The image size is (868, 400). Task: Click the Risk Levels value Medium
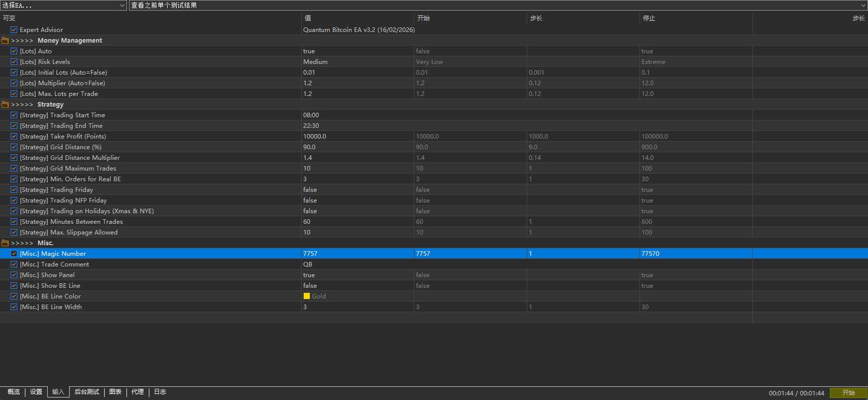tap(315, 62)
